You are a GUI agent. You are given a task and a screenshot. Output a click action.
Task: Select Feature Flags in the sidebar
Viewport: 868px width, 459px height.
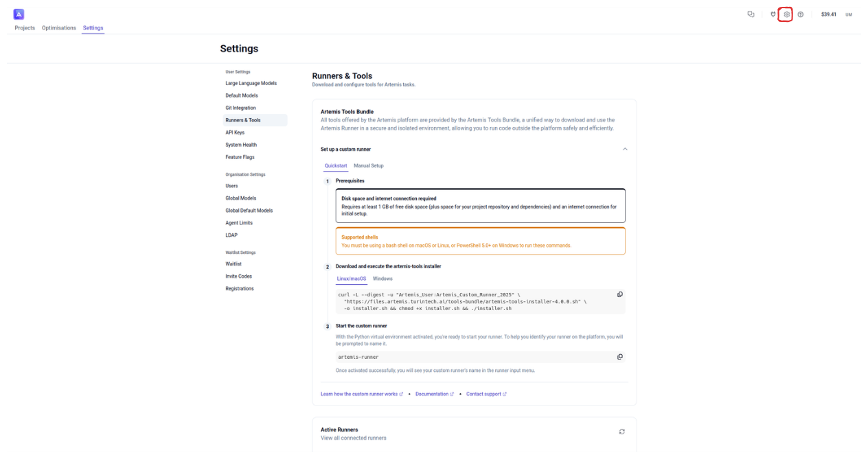[240, 157]
